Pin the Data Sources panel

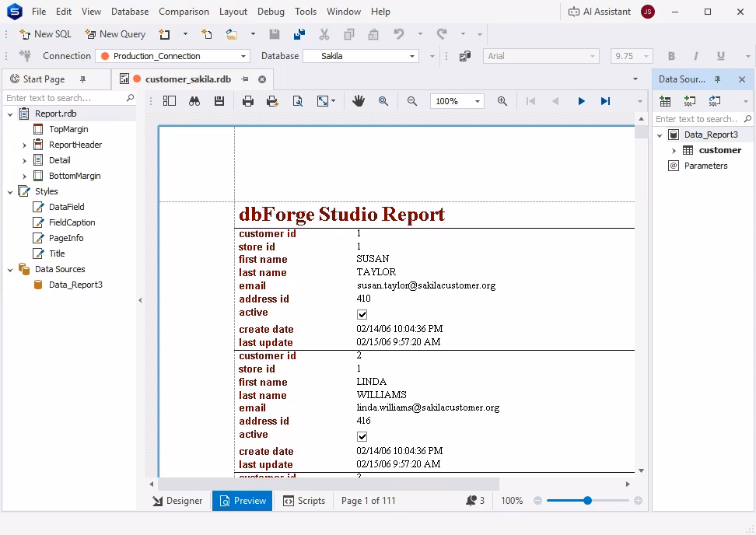[717, 79]
